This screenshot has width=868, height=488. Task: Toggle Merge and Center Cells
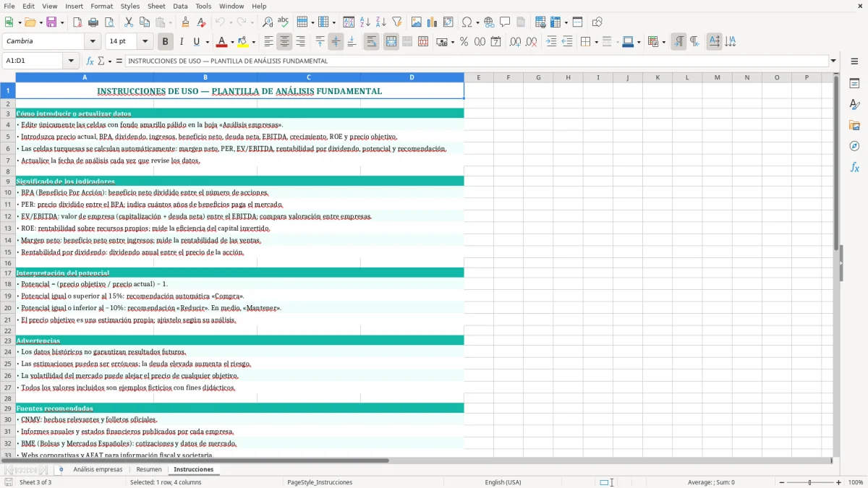pos(391,42)
